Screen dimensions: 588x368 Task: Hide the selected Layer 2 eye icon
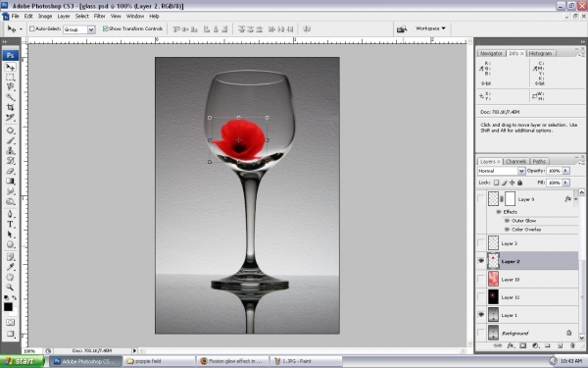(481, 261)
